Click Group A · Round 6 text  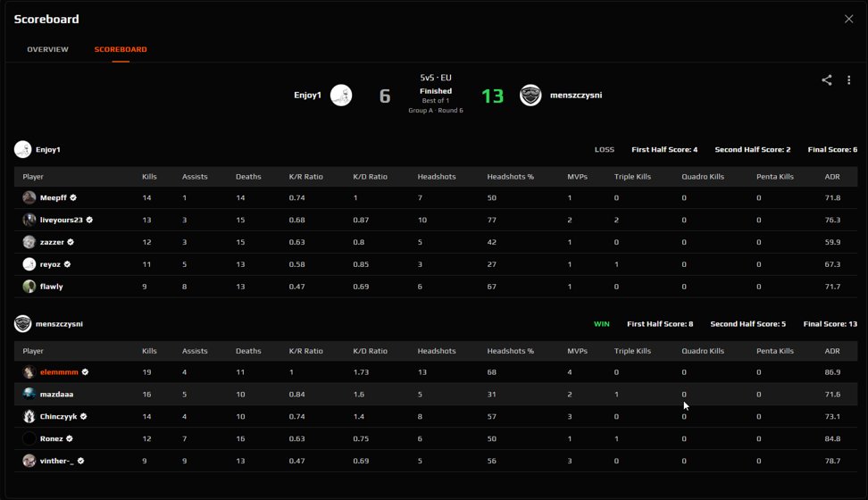pos(436,111)
